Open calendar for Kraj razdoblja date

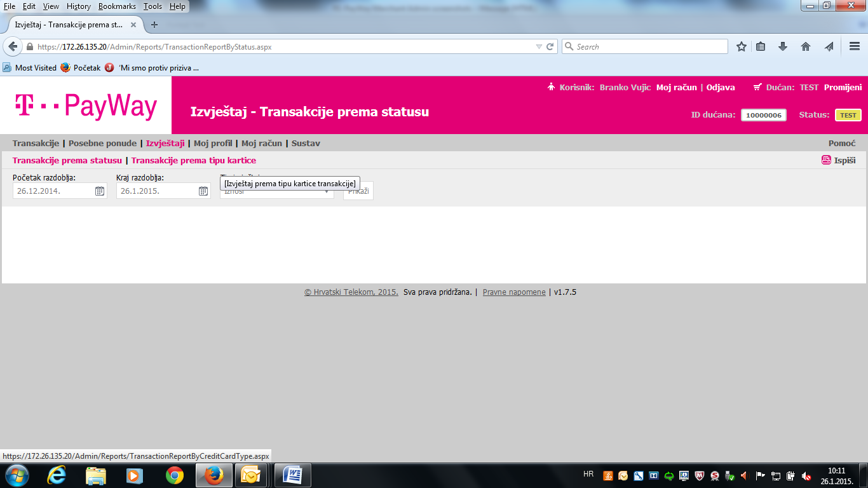tap(203, 191)
